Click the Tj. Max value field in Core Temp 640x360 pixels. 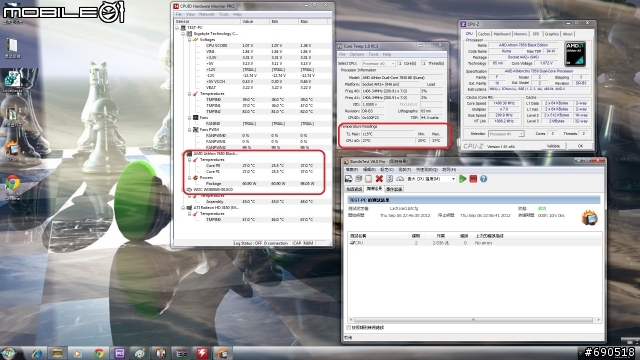point(387,134)
